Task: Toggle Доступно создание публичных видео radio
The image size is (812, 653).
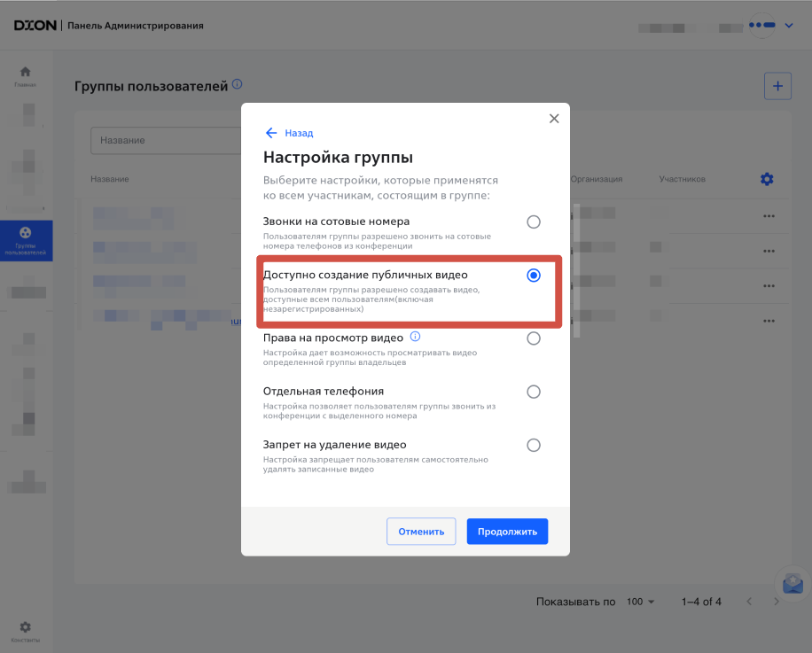Action: [x=534, y=276]
